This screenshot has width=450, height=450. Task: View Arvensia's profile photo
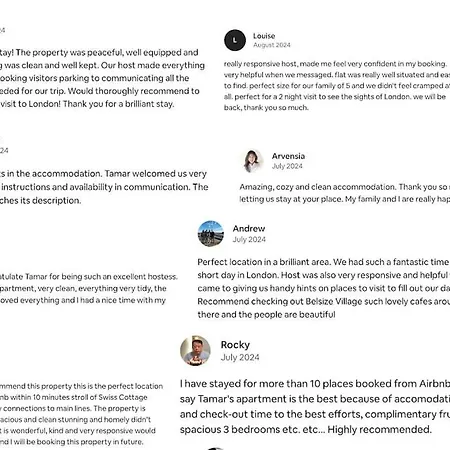click(252, 161)
